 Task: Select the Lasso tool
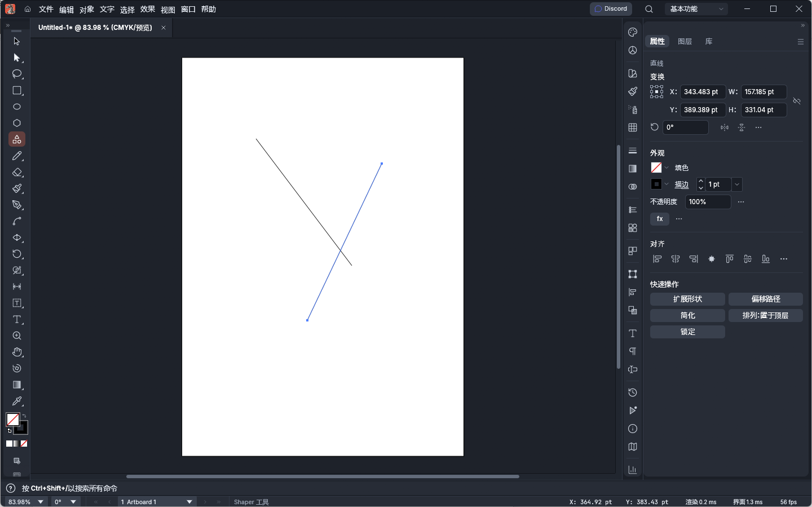(17, 74)
